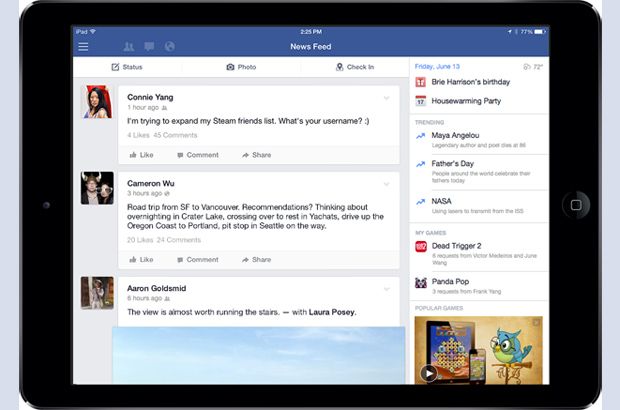620x410 pixels.
Task: Tap trending arrow icon beside Father's Day
Action: [421, 164]
